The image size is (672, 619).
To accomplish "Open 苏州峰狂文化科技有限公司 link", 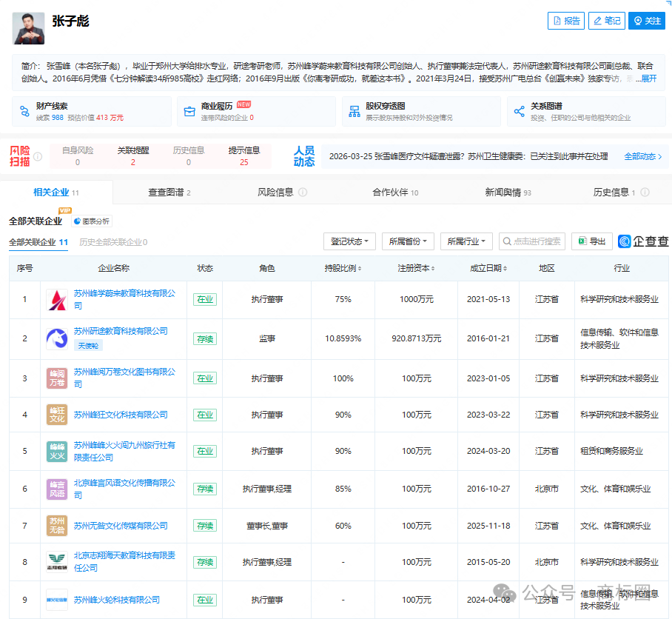I will [121, 415].
